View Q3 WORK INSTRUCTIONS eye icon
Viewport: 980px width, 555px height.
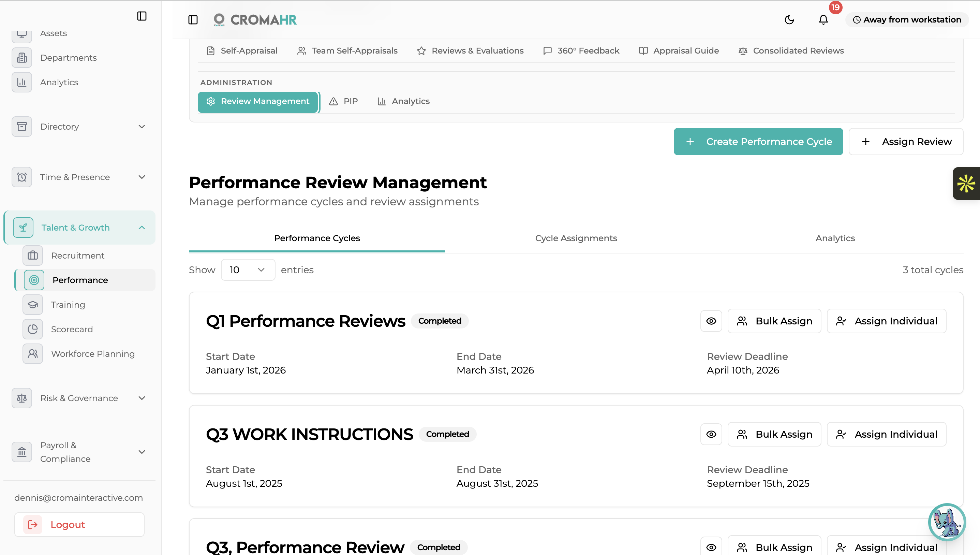711,434
